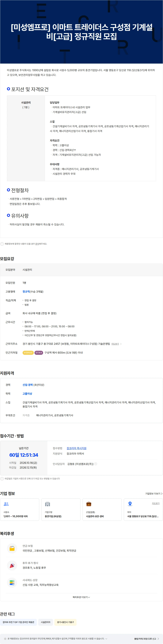Select tag 잡아바 추천 TOP 기업 온라인 채용관
Screen dimensions: 163x644
[19, 622]
